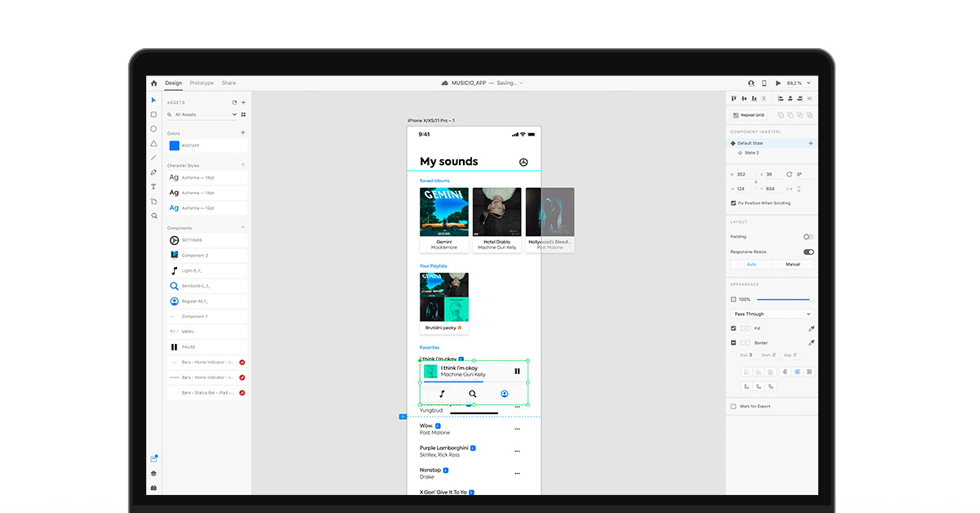Select the Rectangle tool
980x513 pixels.
(x=154, y=114)
